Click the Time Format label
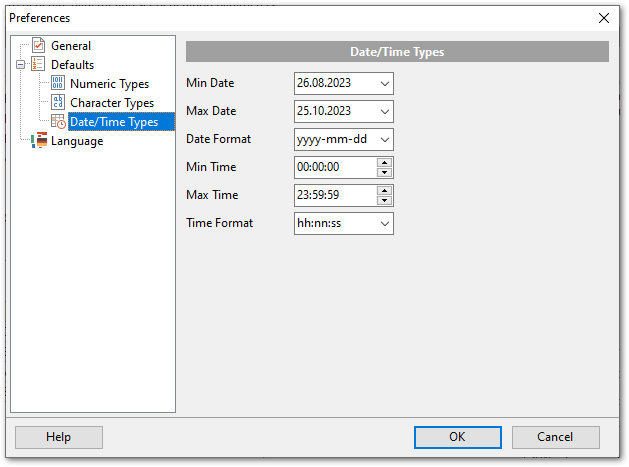629x467 pixels. click(219, 223)
